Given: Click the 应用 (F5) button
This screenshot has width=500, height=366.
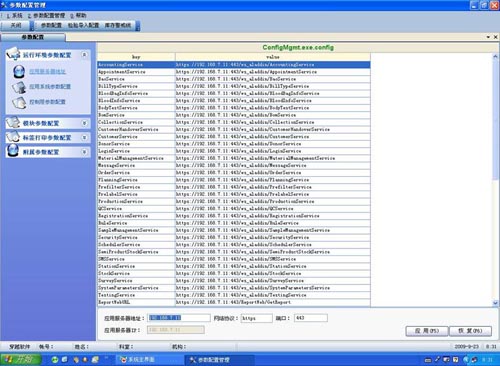Looking at the screenshot, I should (427, 331).
